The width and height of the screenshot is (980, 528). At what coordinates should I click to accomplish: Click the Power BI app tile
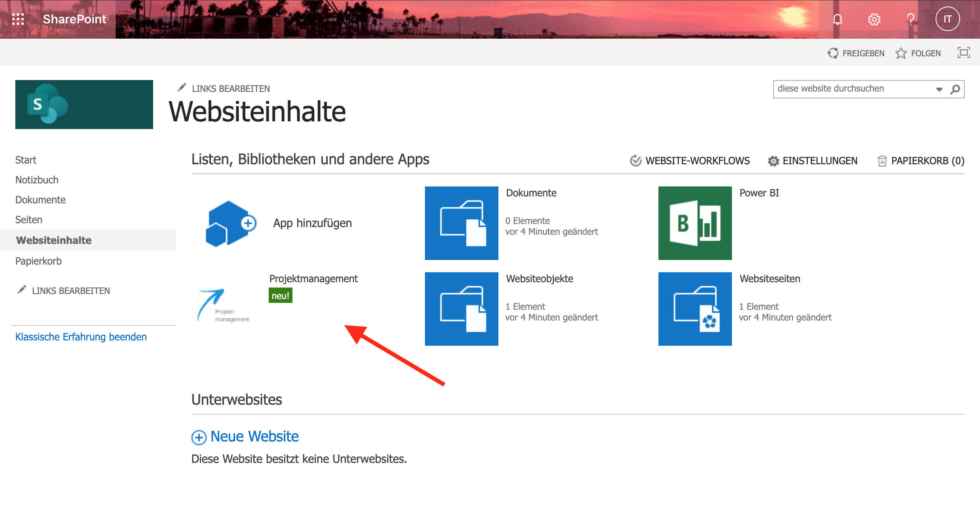tap(695, 223)
